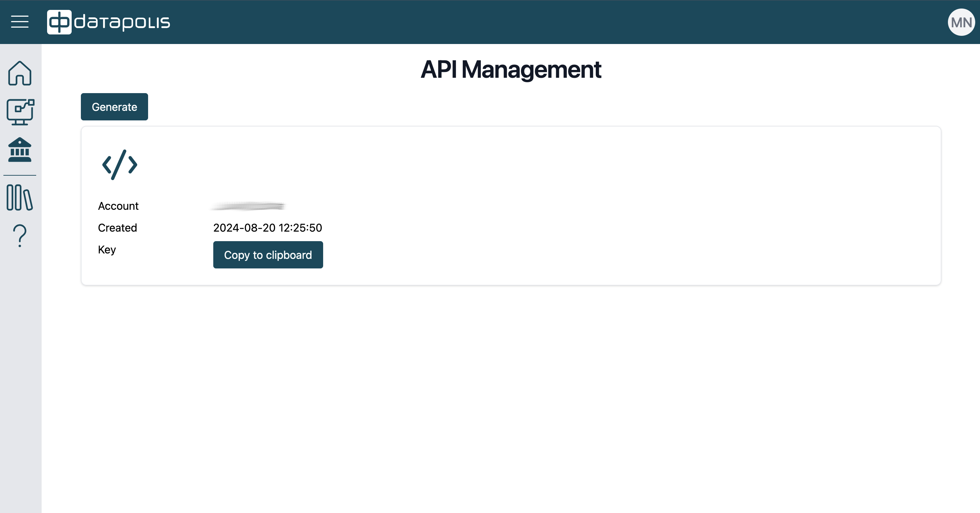Open the bank institution sidebar icon
Image resolution: width=980 pixels, height=513 pixels.
(x=20, y=150)
